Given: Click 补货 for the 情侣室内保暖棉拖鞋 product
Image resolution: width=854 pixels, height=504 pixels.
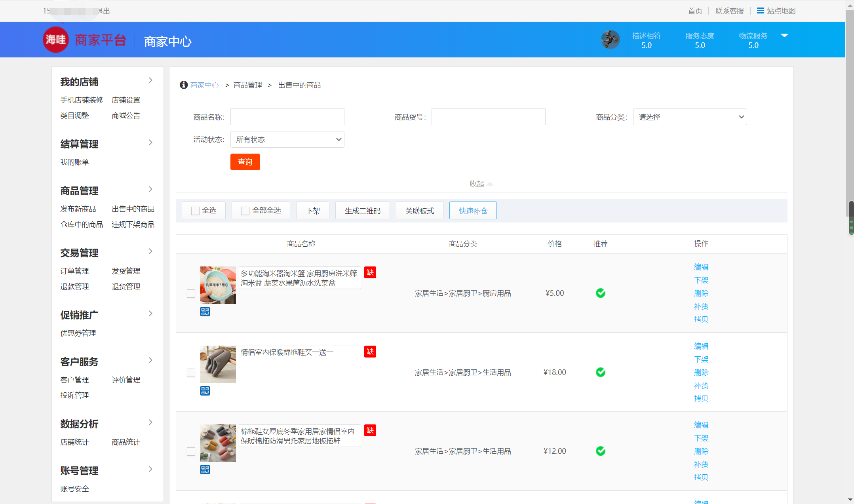Looking at the screenshot, I should [x=701, y=386].
